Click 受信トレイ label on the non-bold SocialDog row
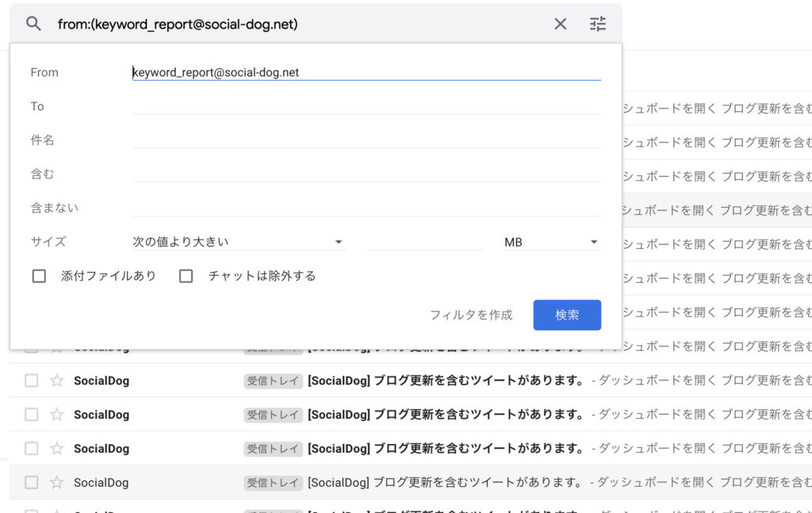Image resolution: width=812 pixels, height=513 pixels. pos(273,482)
